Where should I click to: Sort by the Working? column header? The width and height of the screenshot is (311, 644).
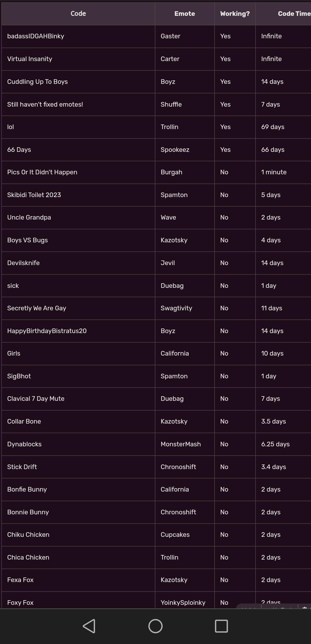point(235,14)
